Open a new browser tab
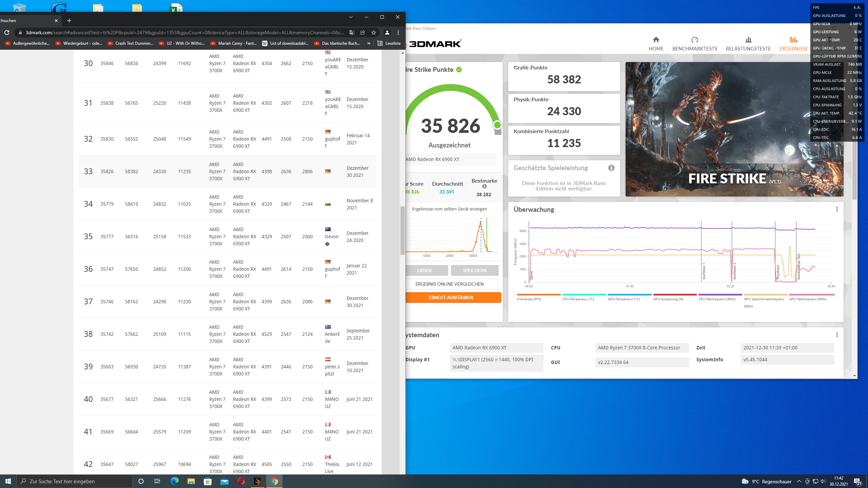Image resolution: width=868 pixels, height=488 pixels. click(x=69, y=21)
